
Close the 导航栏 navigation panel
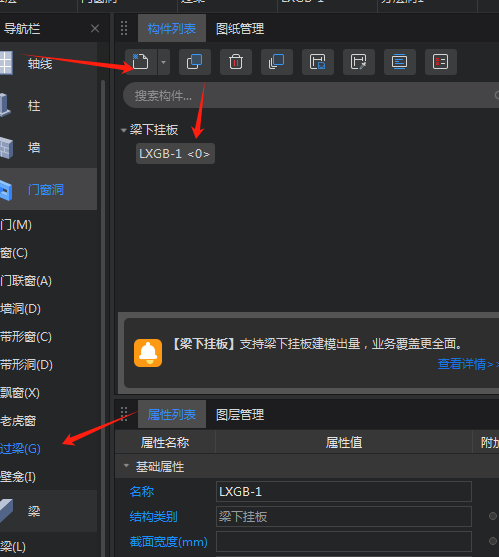tap(95, 28)
